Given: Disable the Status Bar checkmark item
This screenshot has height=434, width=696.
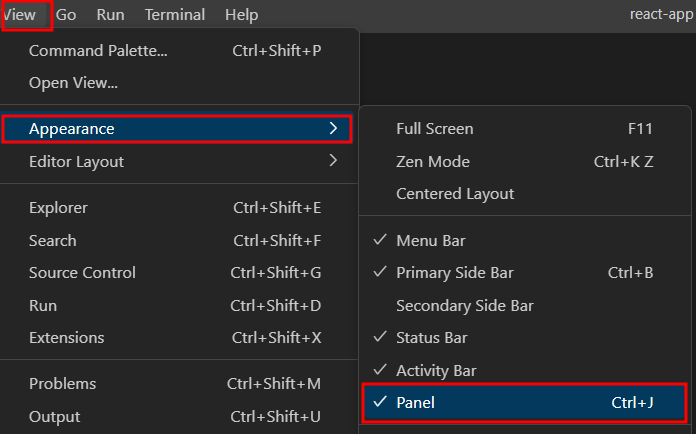Looking at the screenshot, I should tap(525, 338).
